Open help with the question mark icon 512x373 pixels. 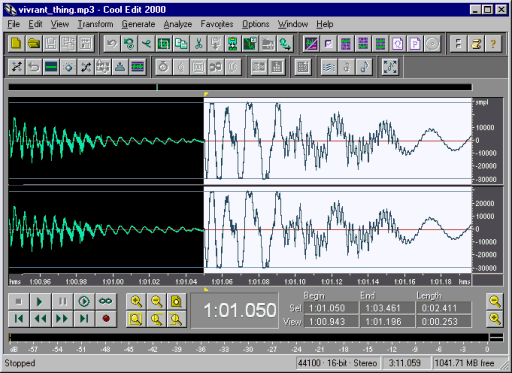493,44
